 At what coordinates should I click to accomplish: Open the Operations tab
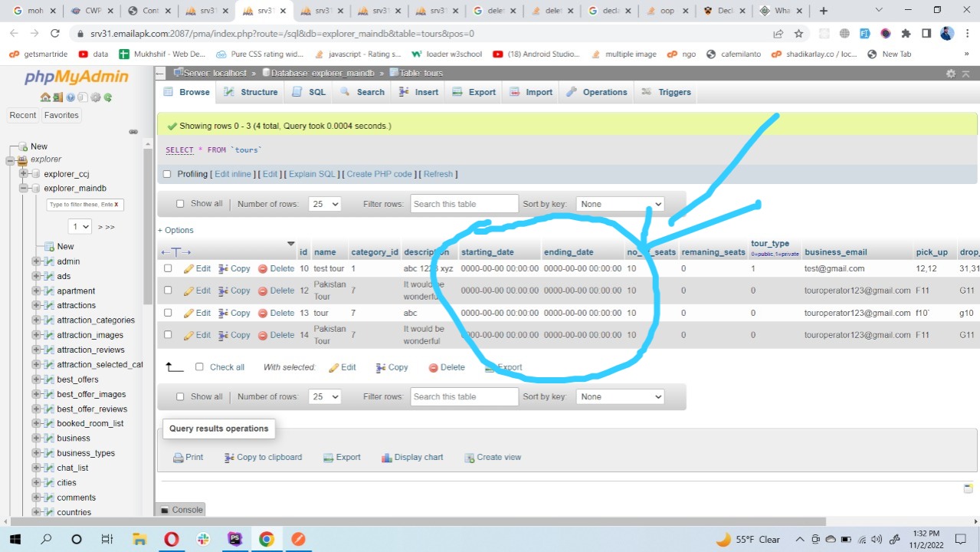pos(597,92)
